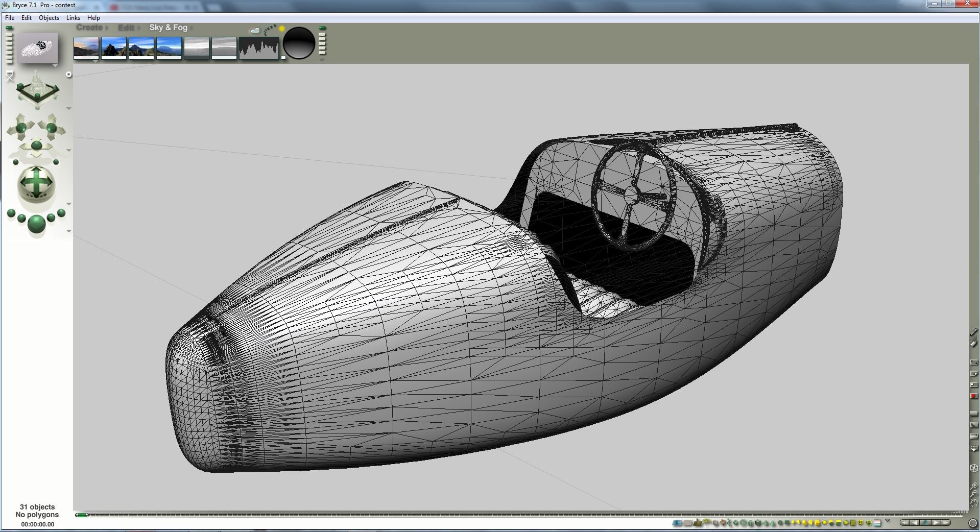Screen dimensions: 980x532
Task: Click the green torus selection icon
Action: point(743,523)
